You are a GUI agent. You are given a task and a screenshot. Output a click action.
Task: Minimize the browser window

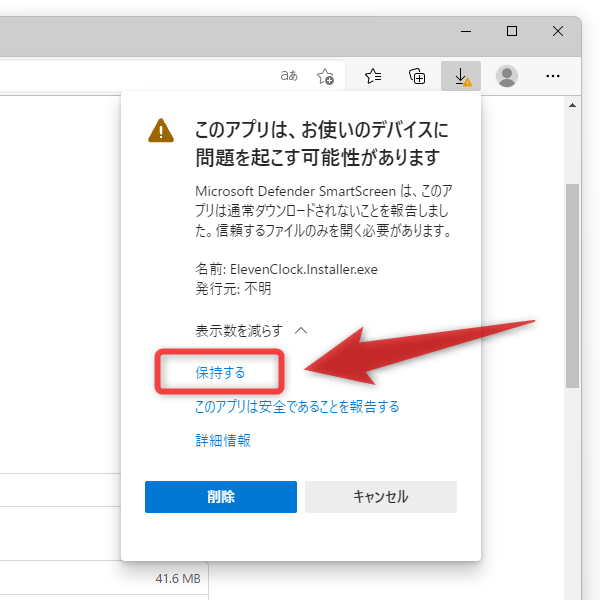466,31
